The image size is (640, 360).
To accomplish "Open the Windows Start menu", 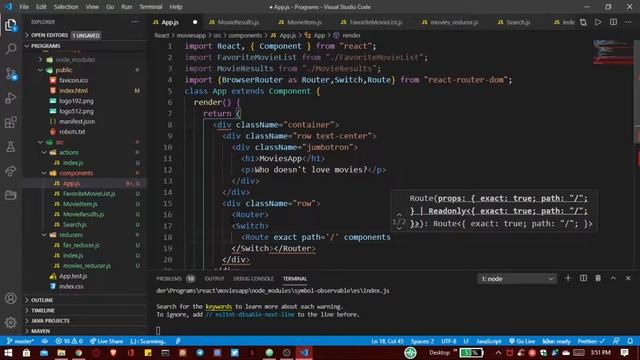I will coord(8,353).
